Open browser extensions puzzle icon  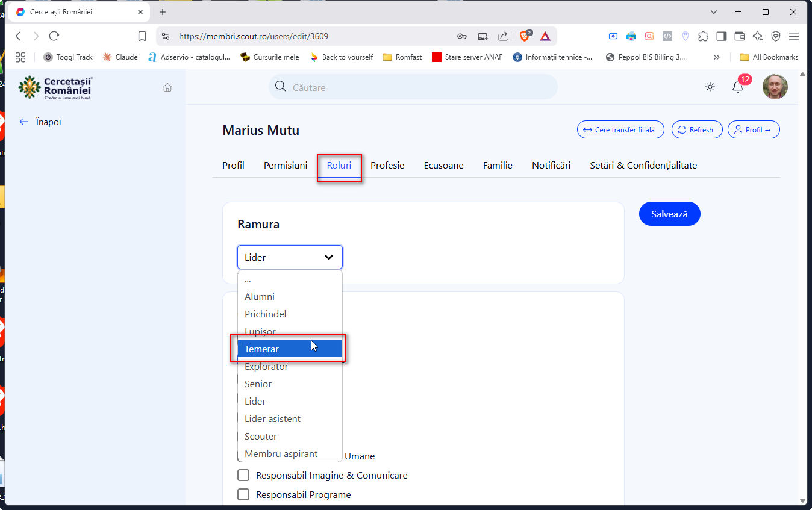(x=703, y=36)
